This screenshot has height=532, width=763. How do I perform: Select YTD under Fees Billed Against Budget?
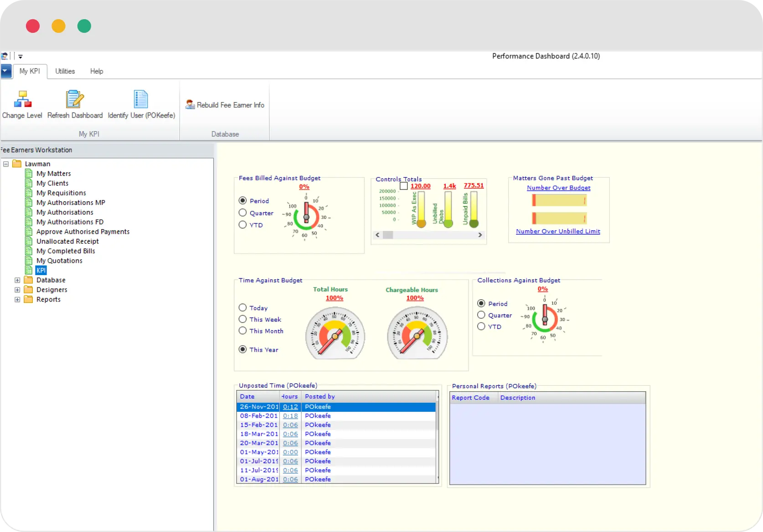tap(242, 225)
